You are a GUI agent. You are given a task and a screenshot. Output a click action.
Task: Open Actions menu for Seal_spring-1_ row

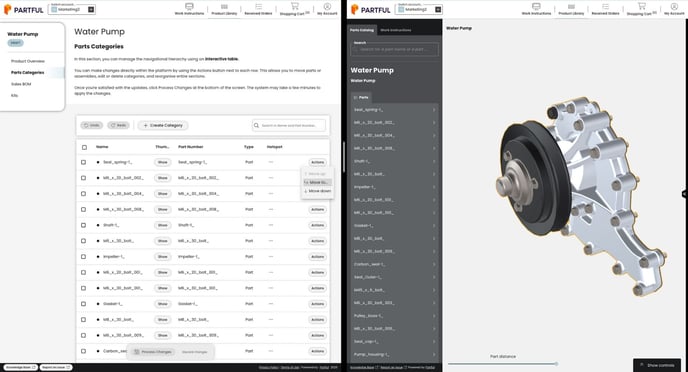(x=317, y=162)
